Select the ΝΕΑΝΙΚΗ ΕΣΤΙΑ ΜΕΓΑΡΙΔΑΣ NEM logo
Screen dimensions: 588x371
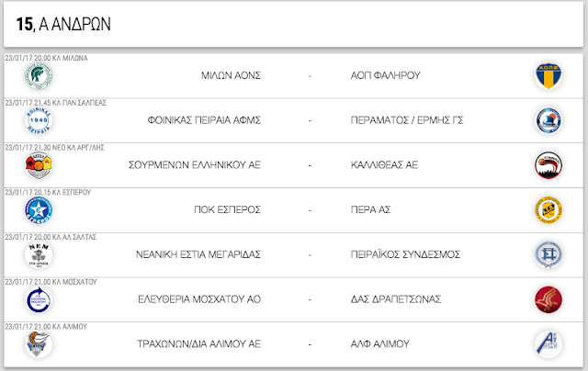tap(39, 254)
